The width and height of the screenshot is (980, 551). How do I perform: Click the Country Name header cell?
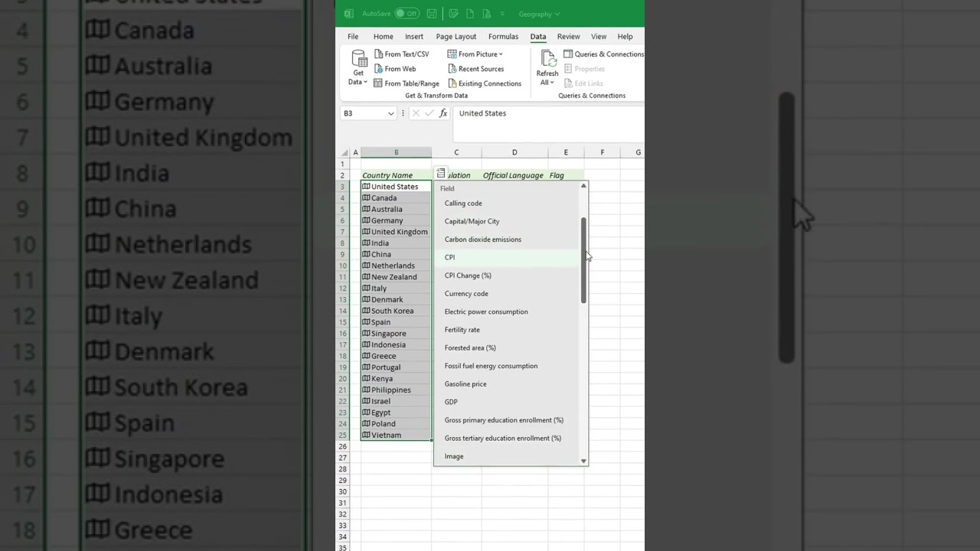click(396, 175)
